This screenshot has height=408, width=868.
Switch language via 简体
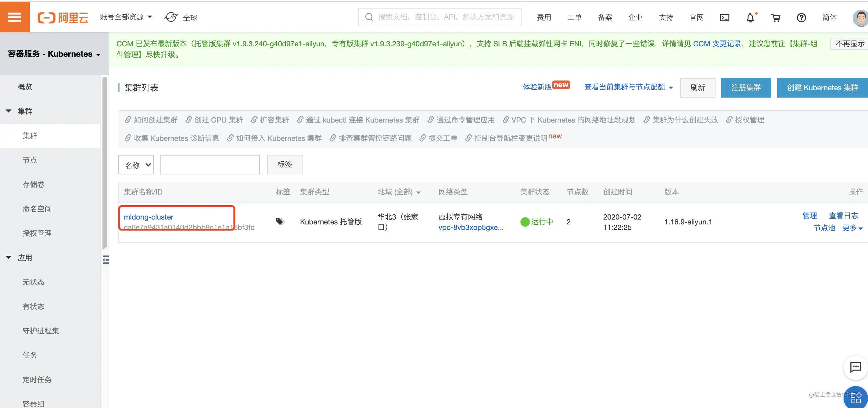829,17
